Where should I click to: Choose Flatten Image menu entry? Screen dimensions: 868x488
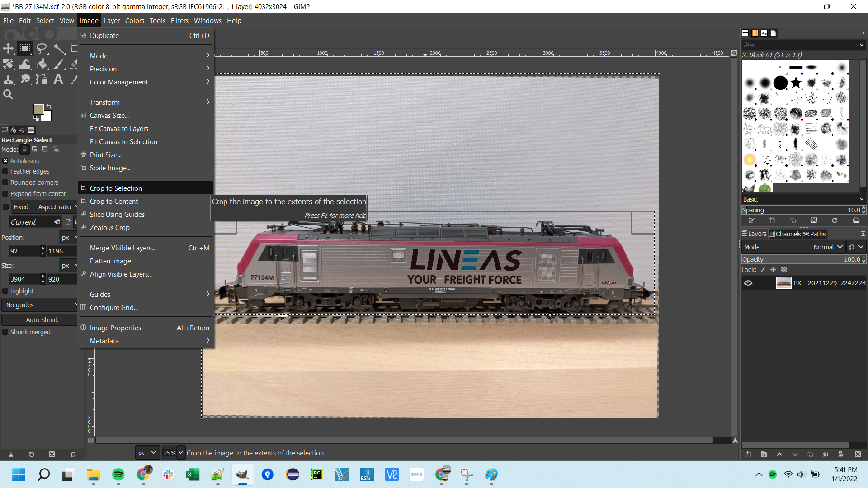[x=146, y=261]
